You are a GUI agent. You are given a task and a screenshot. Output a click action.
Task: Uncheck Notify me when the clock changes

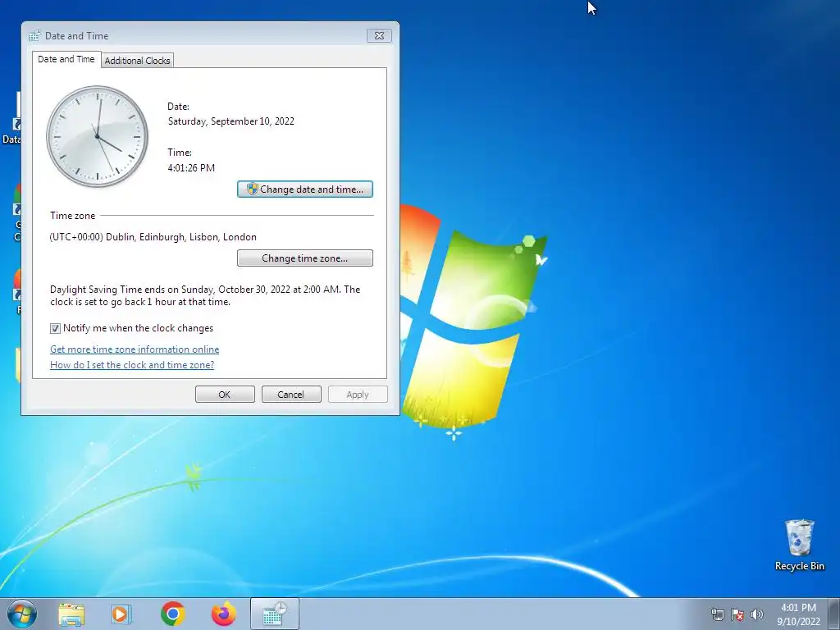[55, 328]
